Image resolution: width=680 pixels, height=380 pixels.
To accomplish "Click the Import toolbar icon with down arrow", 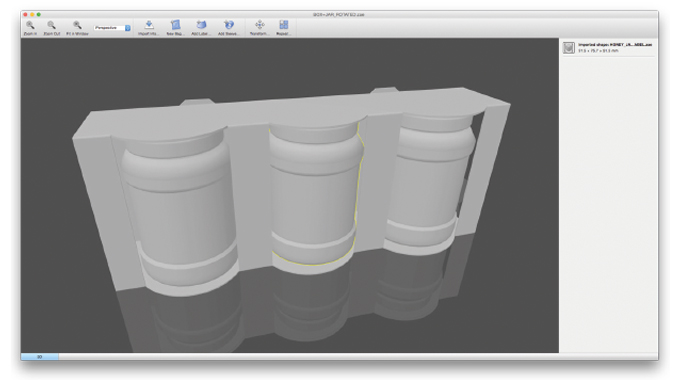I will (148, 27).
